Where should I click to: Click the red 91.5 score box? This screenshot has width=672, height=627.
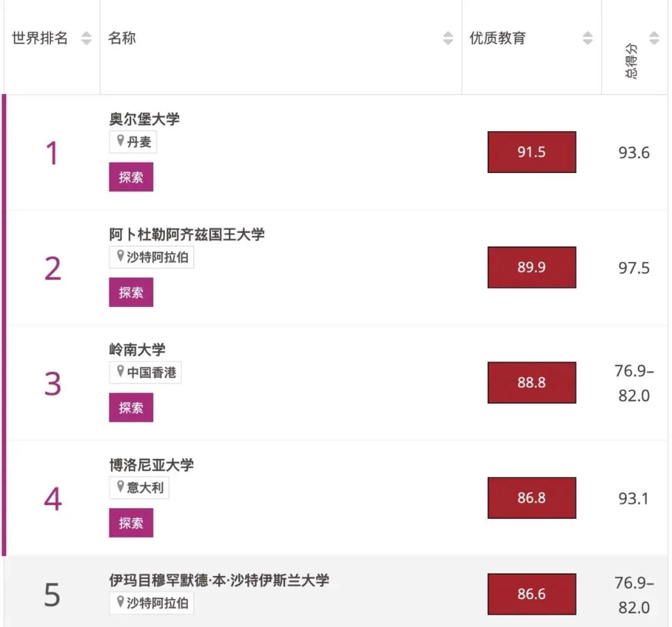pos(531,152)
